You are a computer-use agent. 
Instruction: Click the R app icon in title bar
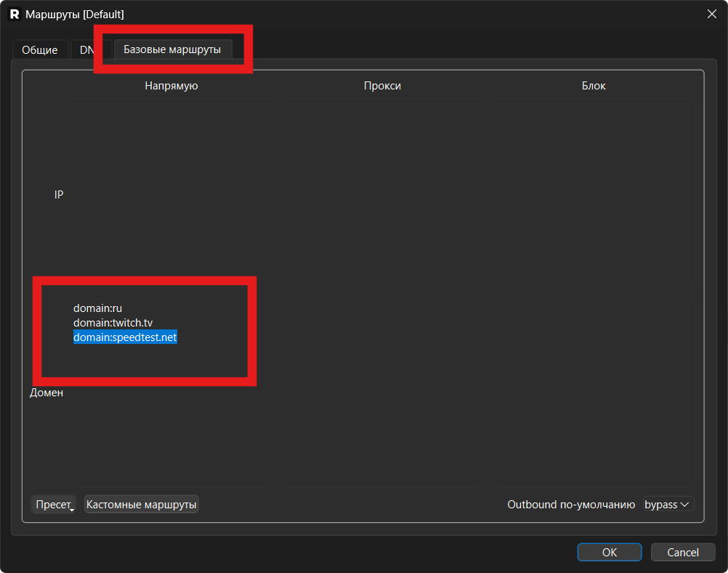coord(14,14)
